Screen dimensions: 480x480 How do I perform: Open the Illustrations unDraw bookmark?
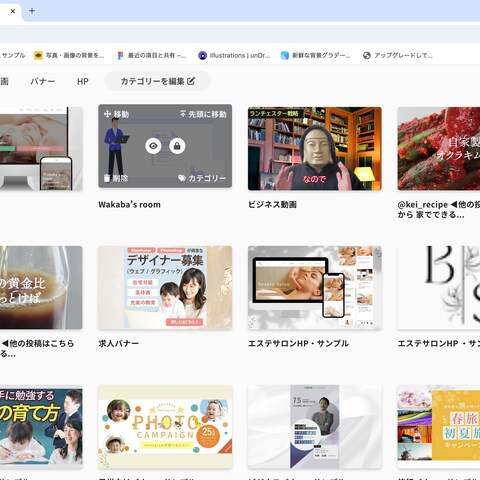point(234,55)
